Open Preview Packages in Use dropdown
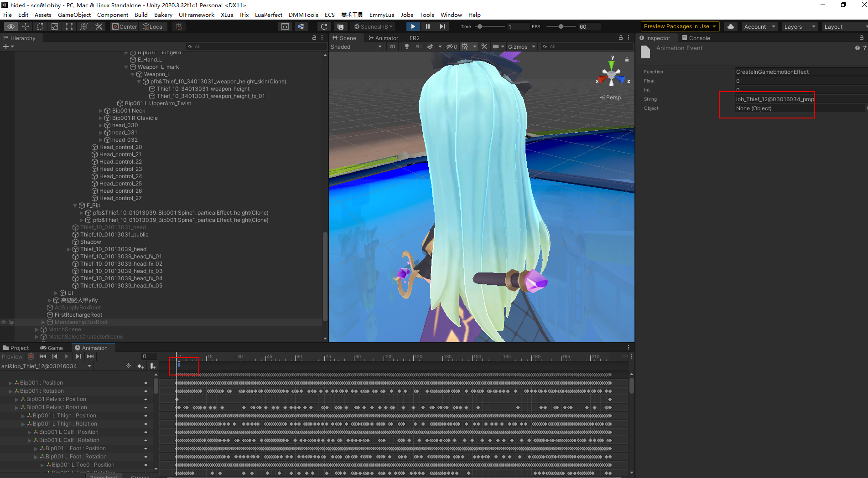This screenshot has height=478, width=868. click(680, 26)
